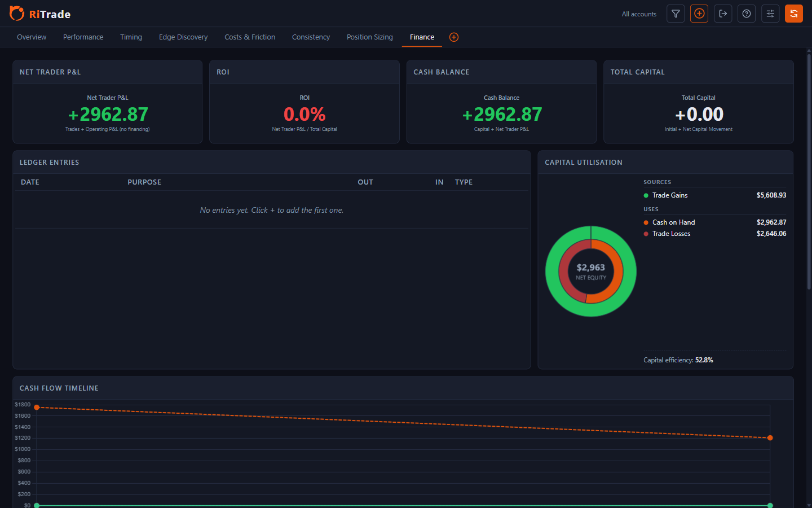The height and width of the screenshot is (508, 812).
Task: Click the first green point on the cash flow timeline
Action: [x=37, y=505]
